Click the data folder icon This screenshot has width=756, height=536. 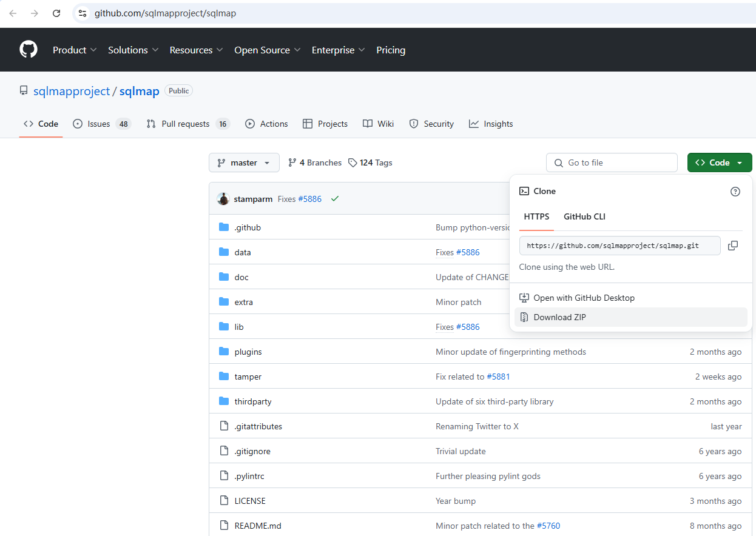pyautogui.click(x=224, y=252)
